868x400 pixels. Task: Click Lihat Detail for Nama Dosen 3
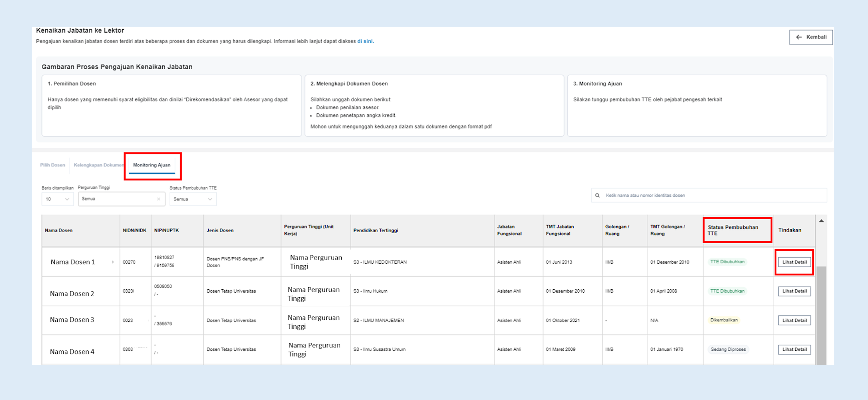[x=794, y=321]
